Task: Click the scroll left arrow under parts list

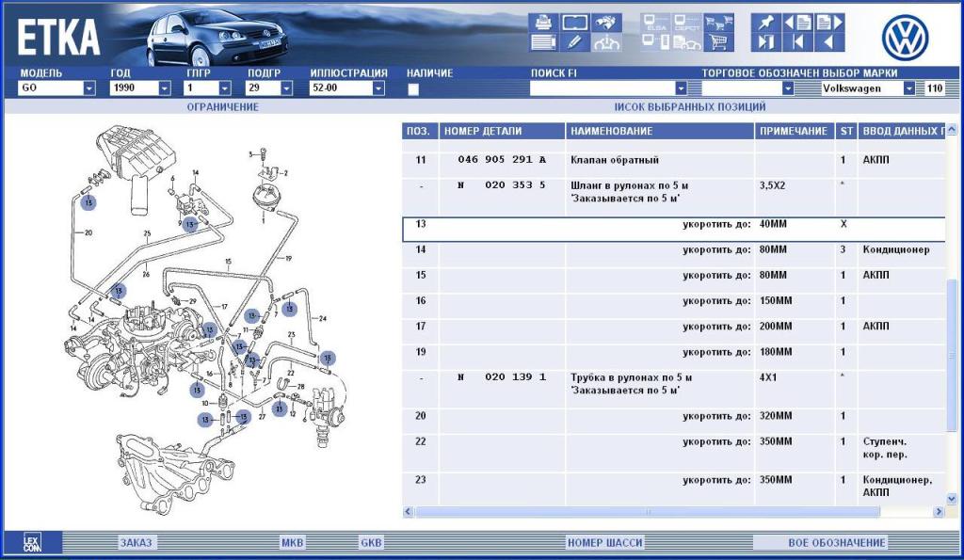Action: click(x=409, y=511)
